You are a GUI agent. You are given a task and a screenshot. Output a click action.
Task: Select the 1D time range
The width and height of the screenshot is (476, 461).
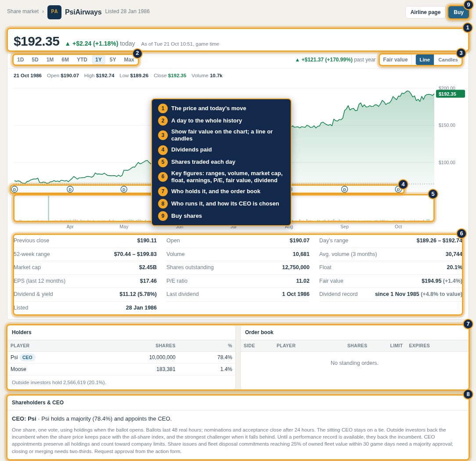(20, 59)
